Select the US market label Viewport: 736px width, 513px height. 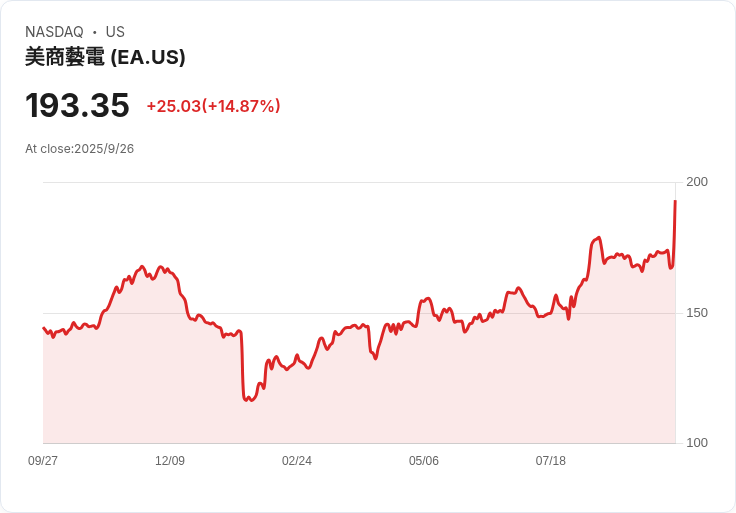coord(115,32)
